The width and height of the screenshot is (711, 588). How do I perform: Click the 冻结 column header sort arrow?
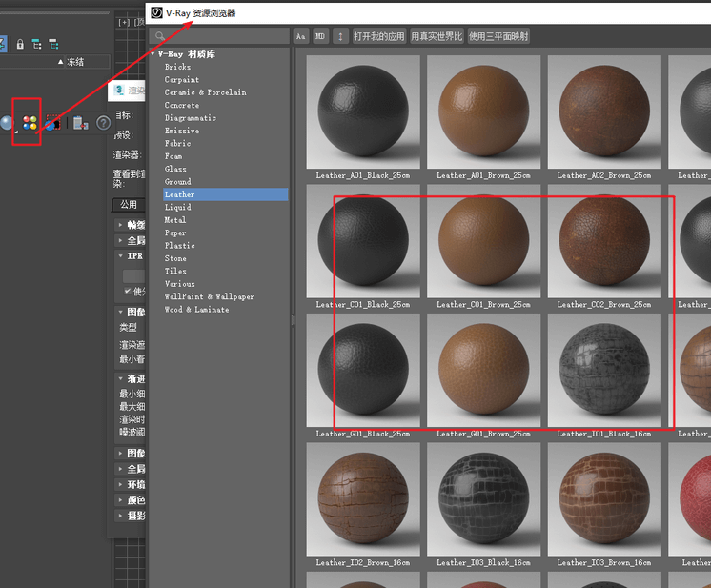coord(61,62)
